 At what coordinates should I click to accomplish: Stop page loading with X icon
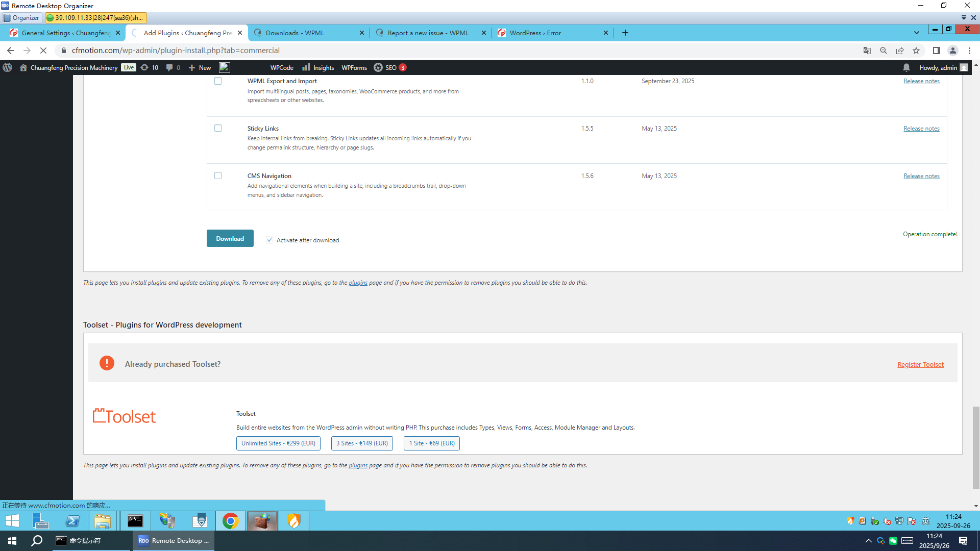(x=43, y=51)
